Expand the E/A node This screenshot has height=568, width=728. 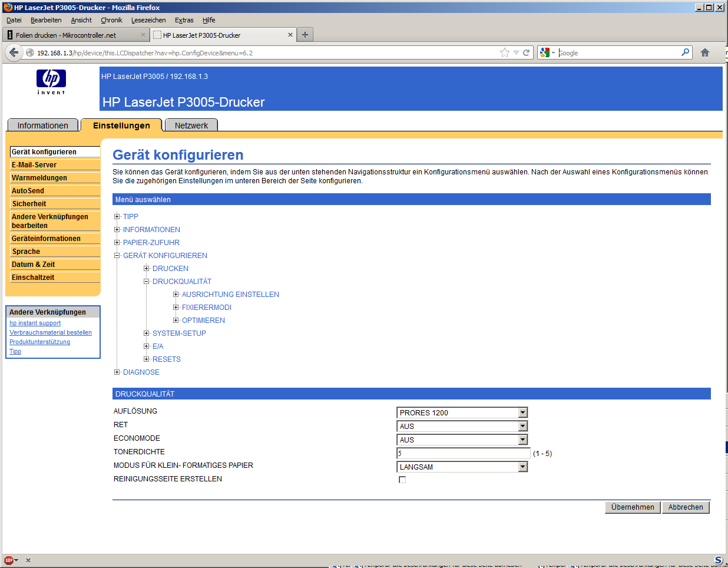[x=146, y=346]
